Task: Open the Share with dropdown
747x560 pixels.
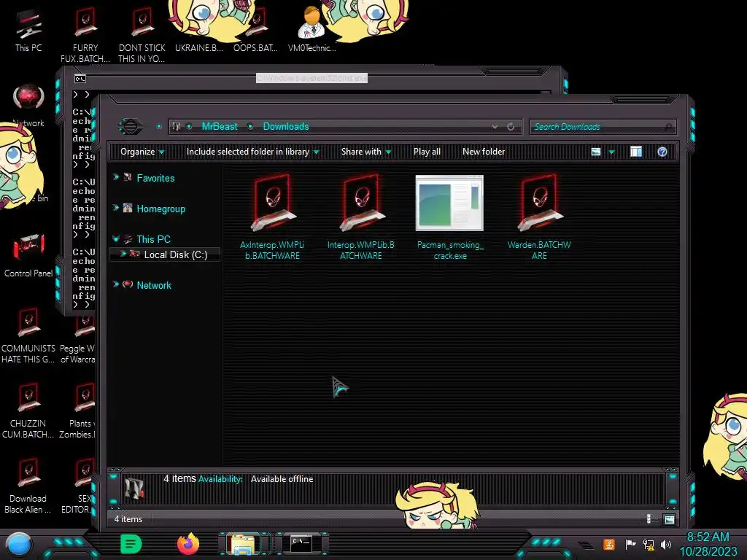Action: [366, 152]
